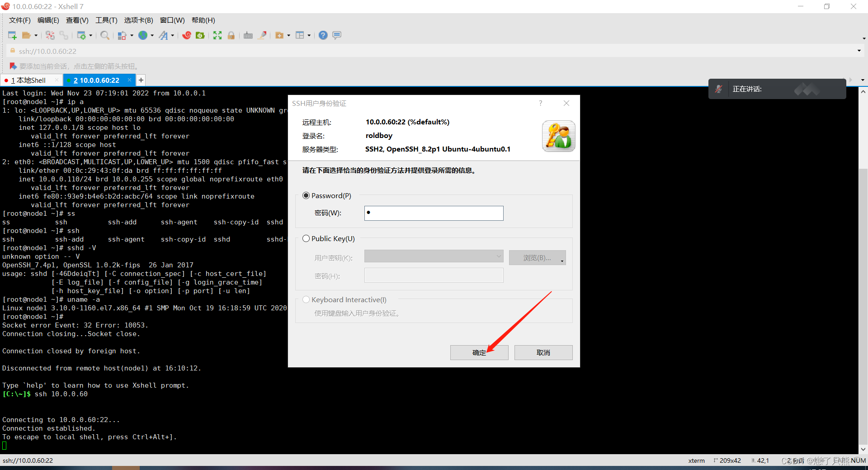Open the 窗口(W) menu

[x=172, y=20]
